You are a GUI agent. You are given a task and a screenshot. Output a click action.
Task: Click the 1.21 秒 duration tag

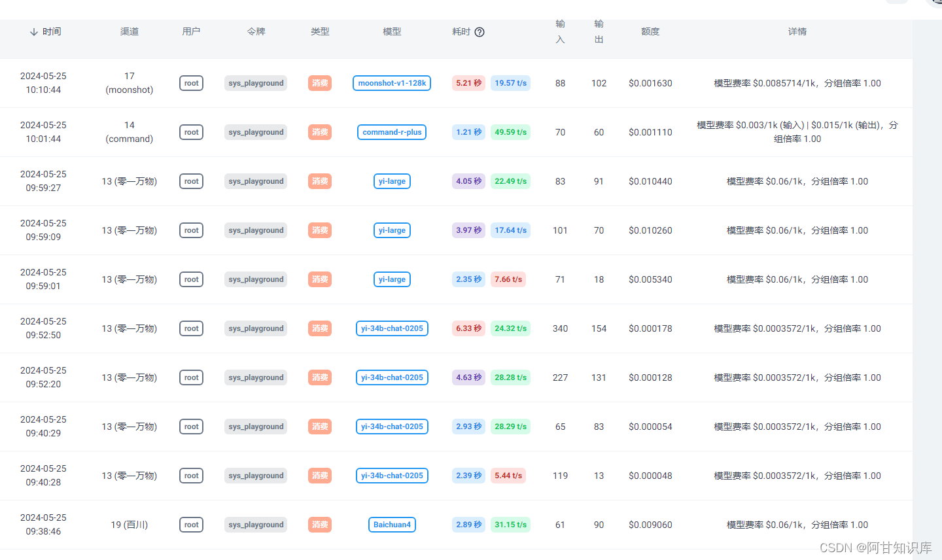(468, 132)
